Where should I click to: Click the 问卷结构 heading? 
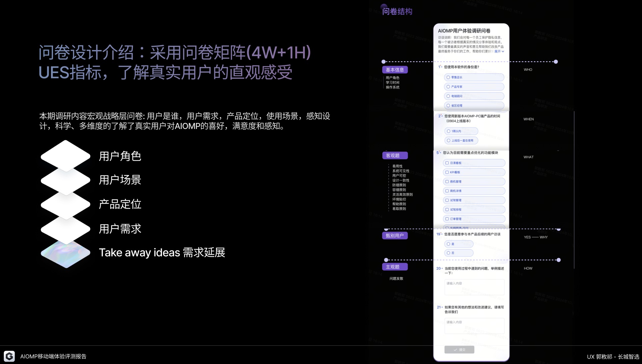[x=397, y=12]
